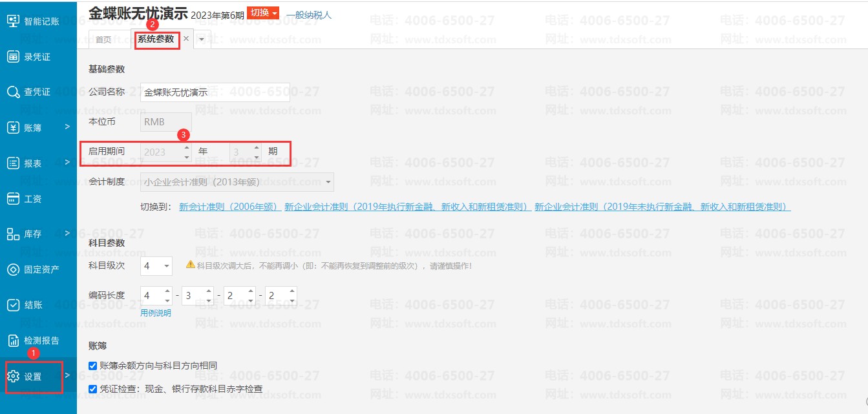This screenshot has height=414, width=868.
Task: Click the warning icon beside 科目级次 note
Action: [x=190, y=264]
